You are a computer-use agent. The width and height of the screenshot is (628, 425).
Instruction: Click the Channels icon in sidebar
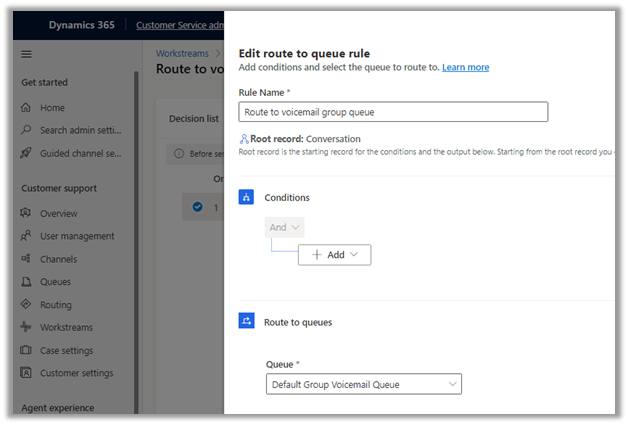pos(27,260)
